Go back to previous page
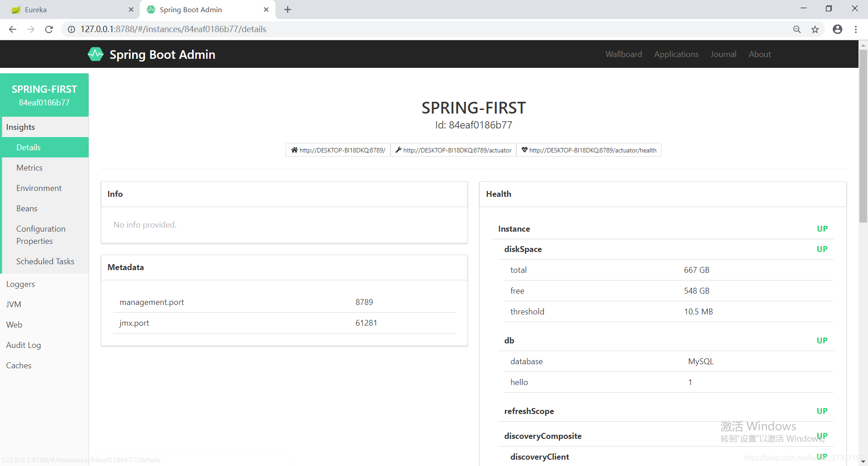 coord(13,29)
